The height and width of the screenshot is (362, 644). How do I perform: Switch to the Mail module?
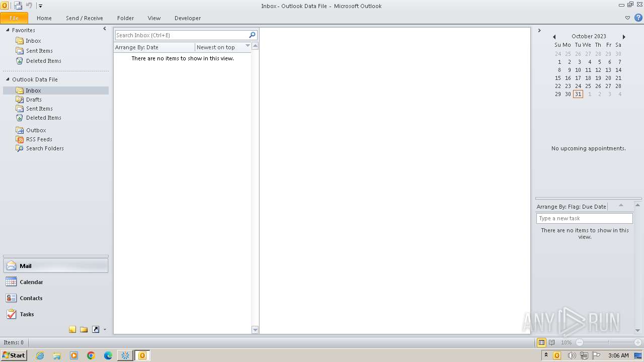point(56,266)
